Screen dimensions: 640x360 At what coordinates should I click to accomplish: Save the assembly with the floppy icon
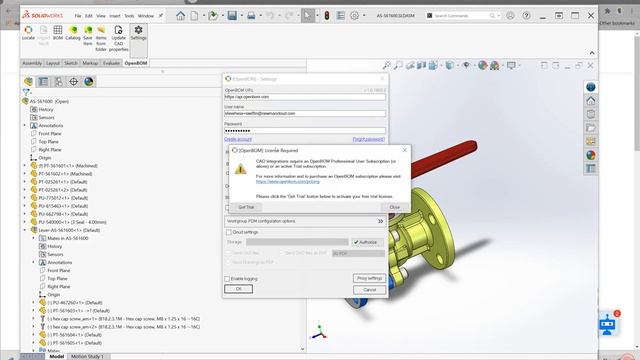coord(232,16)
